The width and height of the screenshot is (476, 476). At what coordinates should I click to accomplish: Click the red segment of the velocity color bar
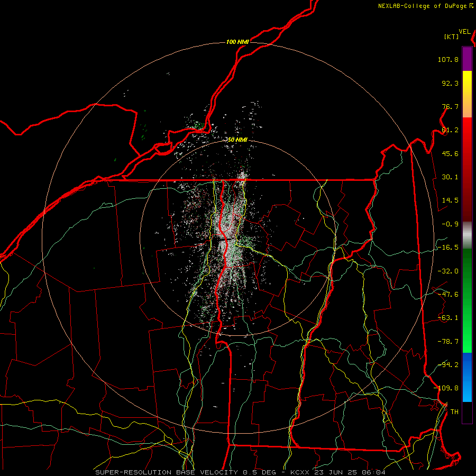467,169
